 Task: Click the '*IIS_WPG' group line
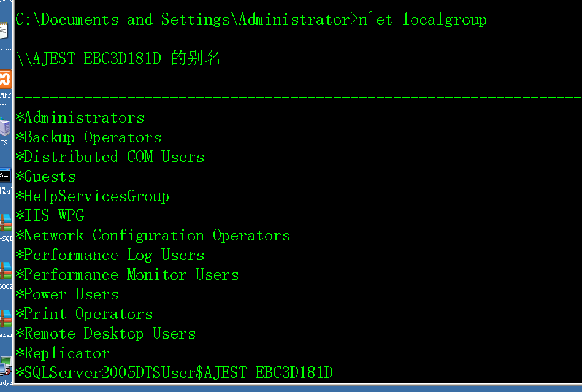click(50, 216)
